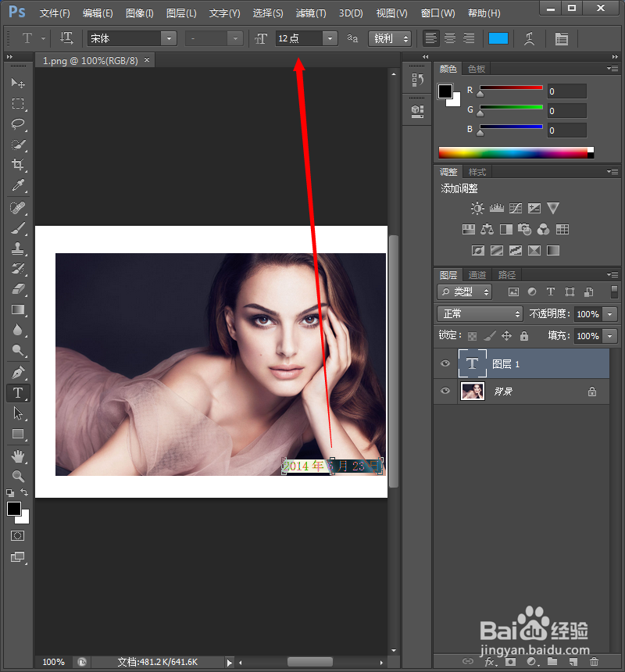Add a Levels adjustment
This screenshot has height=672, width=625.
[x=497, y=209]
